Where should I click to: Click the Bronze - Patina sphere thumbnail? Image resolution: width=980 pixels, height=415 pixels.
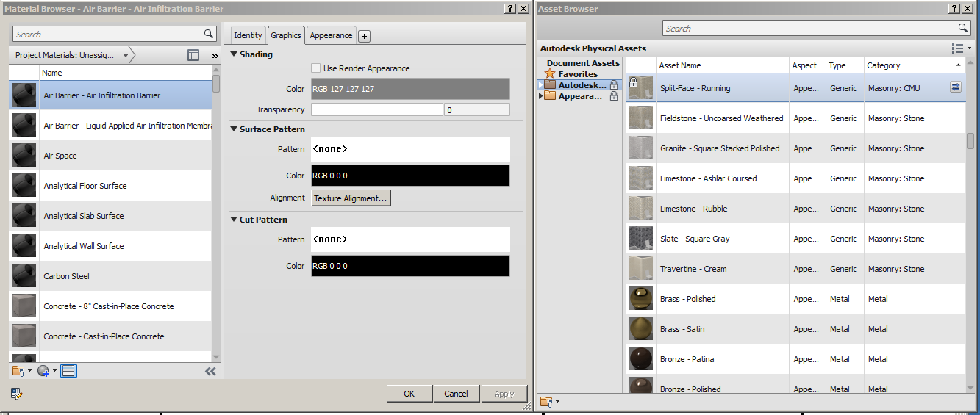641,359
